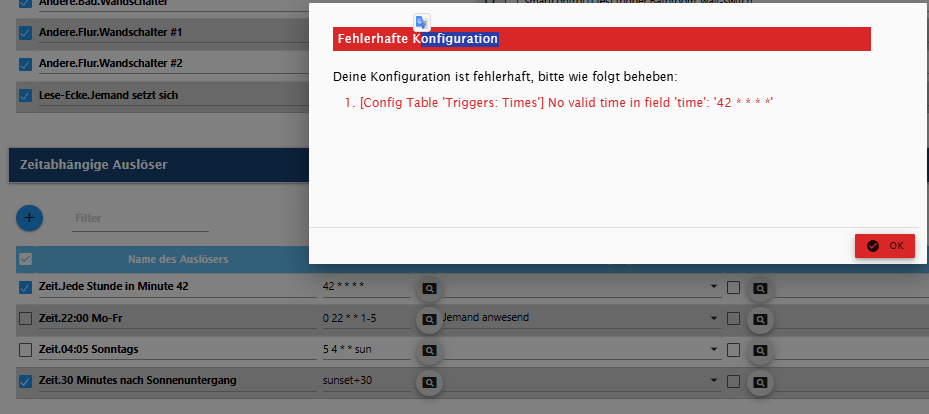
Task: Click trigger name 'Zeit.22:00 Mo-Fr'
Action: tap(81, 318)
